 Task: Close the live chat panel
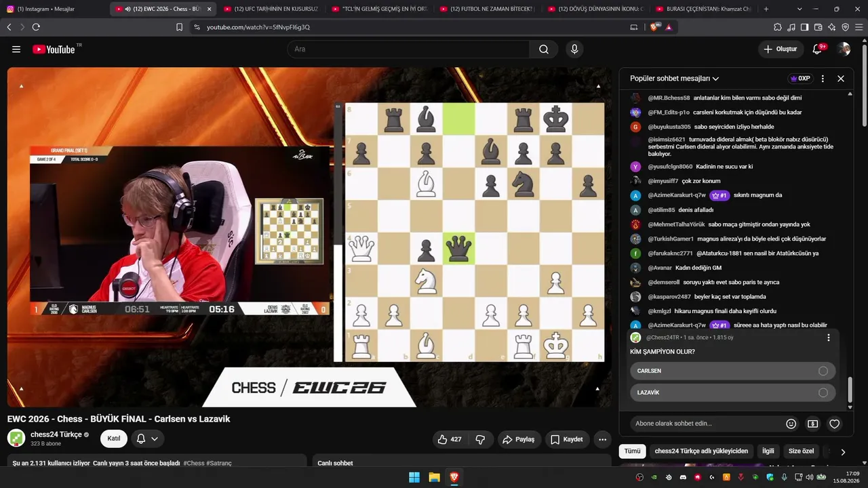point(841,79)
